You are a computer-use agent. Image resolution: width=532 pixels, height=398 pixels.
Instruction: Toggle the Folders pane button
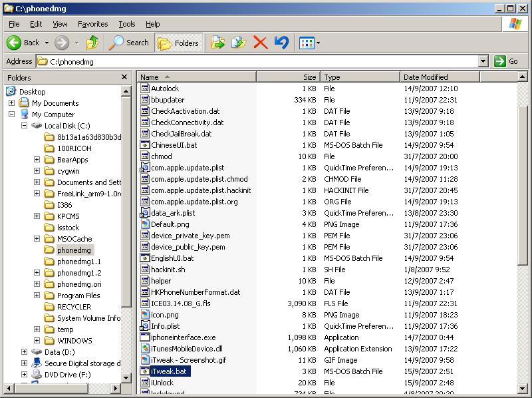[178, 43]
